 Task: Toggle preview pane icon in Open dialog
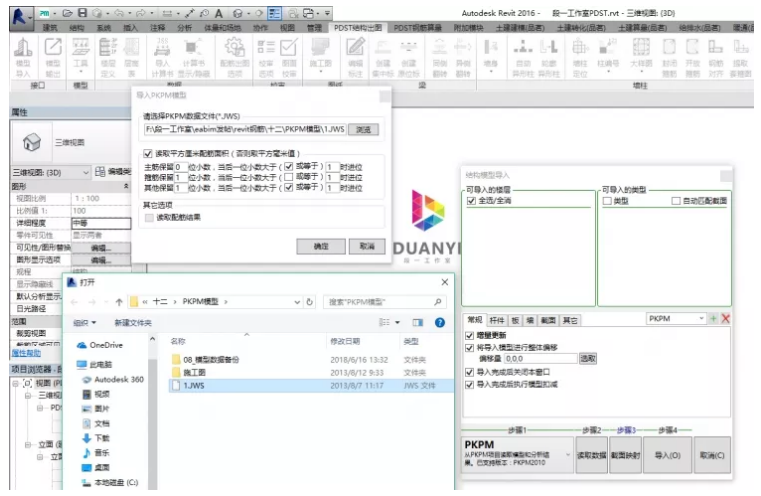pyautogui.click(x=418, y=322)
